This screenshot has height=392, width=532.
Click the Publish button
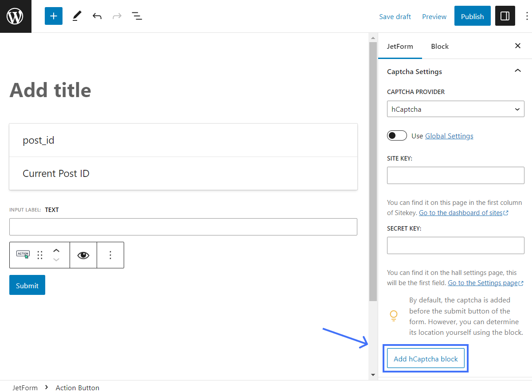(472, 16)
